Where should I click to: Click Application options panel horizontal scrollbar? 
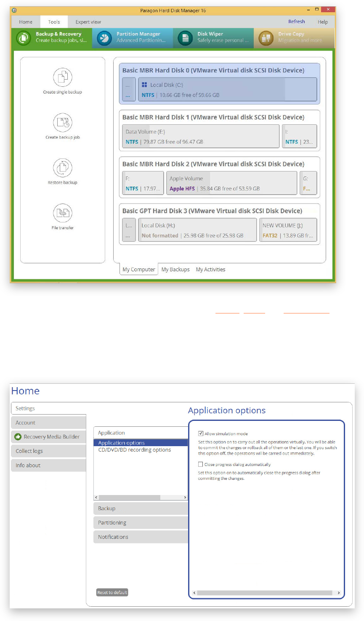pyautogui.click(x=264, y=593)
